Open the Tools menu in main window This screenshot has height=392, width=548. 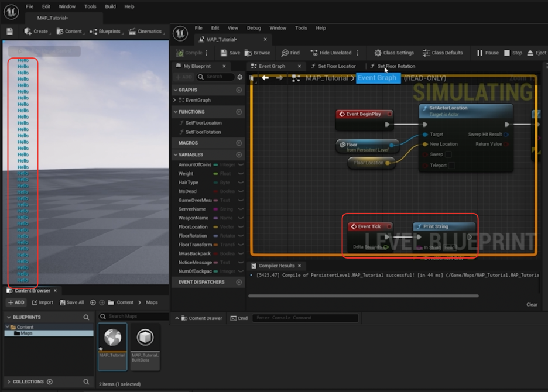[x=90, y=6]
